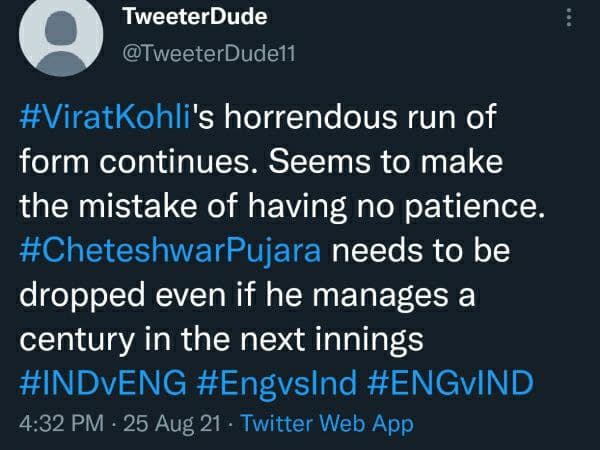Open the #CheteshwarPujara hashtag
600x450 pixels.
point(170,253)
